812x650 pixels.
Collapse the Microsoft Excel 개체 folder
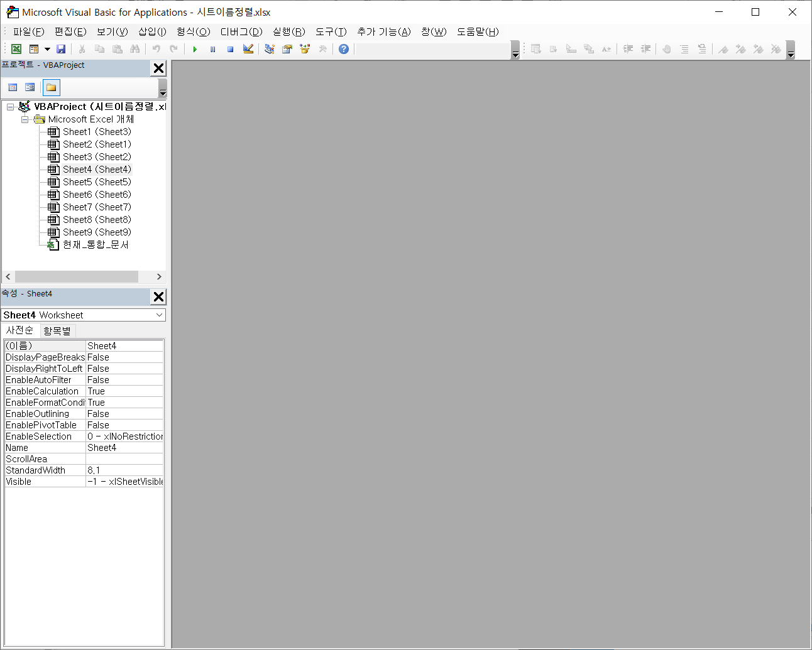(x=25, y=119)
